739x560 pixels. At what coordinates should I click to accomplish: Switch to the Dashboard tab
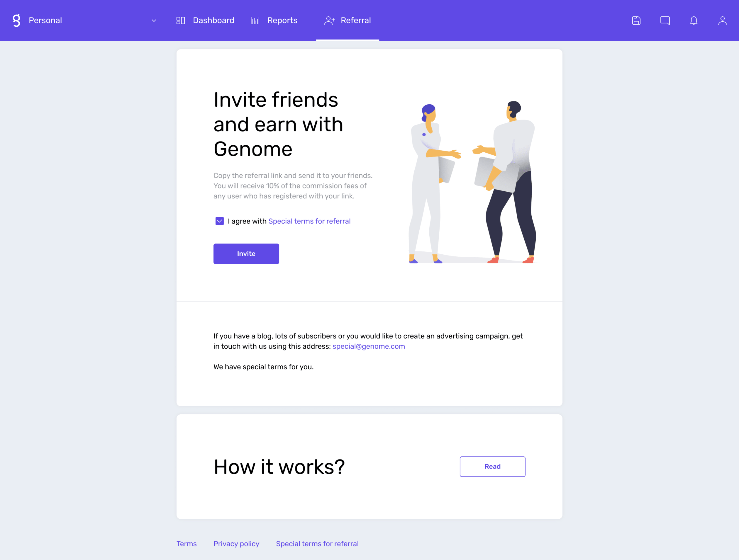point(205,20)
